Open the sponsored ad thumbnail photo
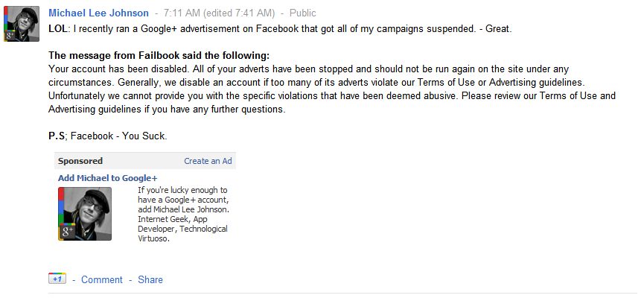Viewport: 644px width, 301px height. click(85, 214)
